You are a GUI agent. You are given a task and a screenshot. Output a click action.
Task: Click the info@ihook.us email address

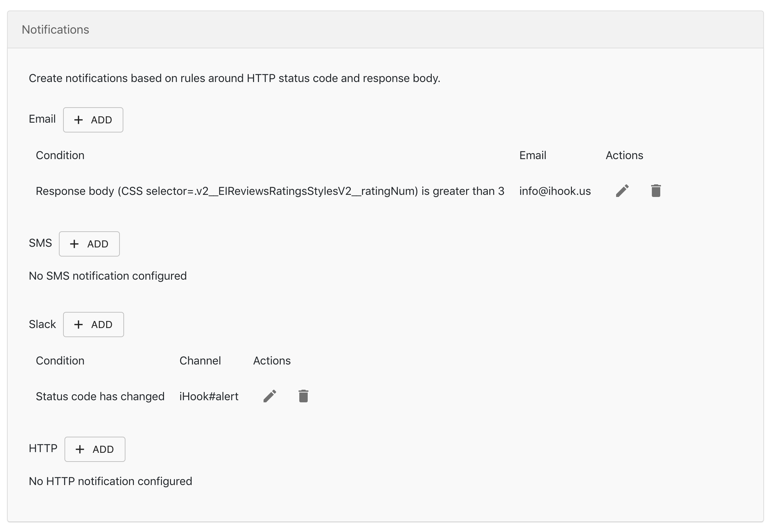click(x=555, y=191)
